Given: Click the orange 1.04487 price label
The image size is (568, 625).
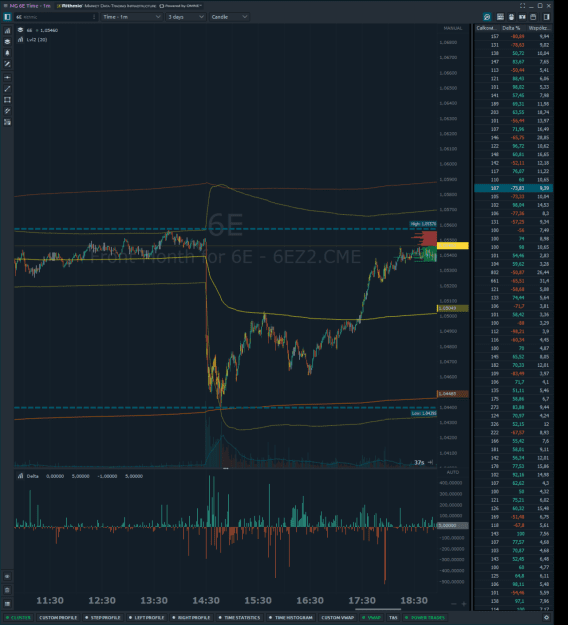Looking at the screenshot, I should click(x=453, y=394).
